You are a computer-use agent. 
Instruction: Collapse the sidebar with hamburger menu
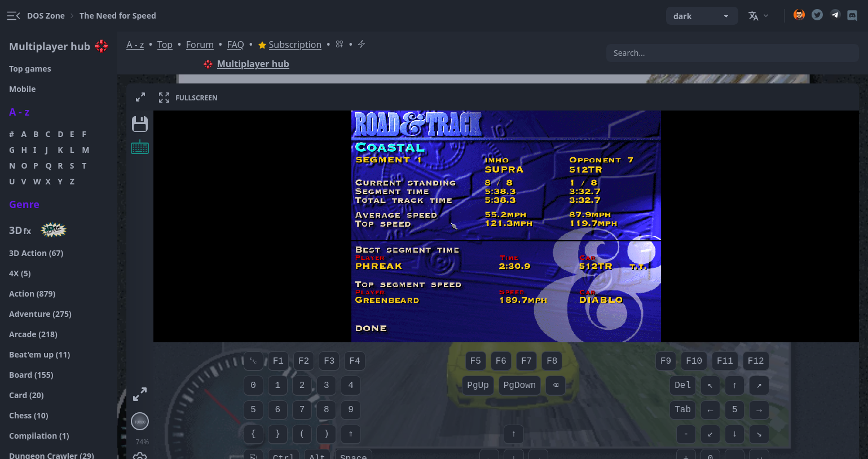tap(14, 16)
